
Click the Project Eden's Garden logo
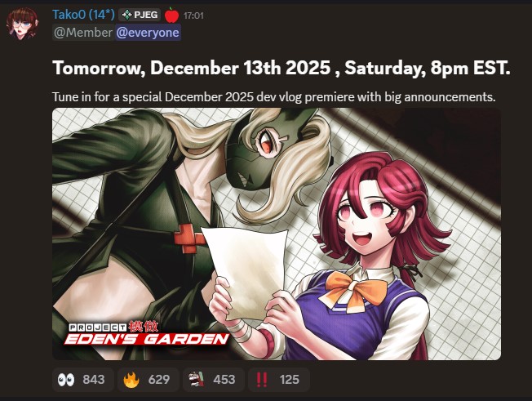(x=147, y=333)
